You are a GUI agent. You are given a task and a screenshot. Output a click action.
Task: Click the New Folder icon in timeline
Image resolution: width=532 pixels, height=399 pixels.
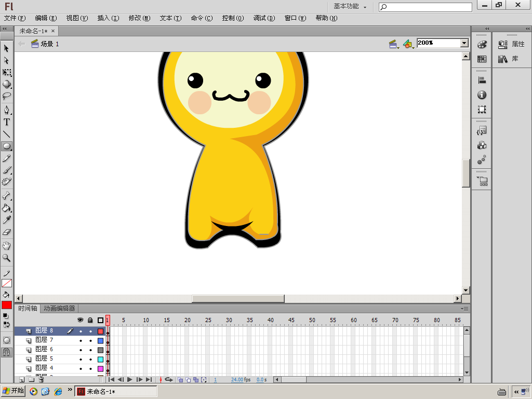tap(31, 380)
